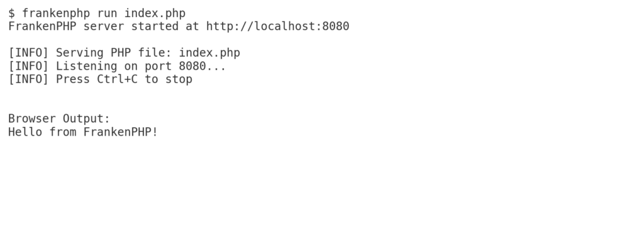Viewport: 644px width, 236px height.
Task: Click '8080...' in the Listening on port line
Action: pos(203,66)
